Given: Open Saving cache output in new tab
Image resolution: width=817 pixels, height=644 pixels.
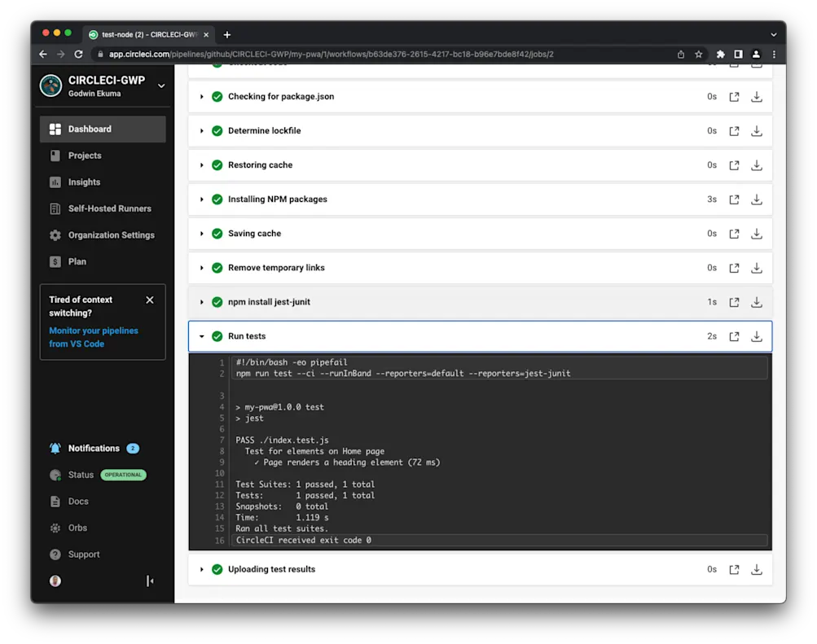Looking at the screenshot, I should pos(734,234).
